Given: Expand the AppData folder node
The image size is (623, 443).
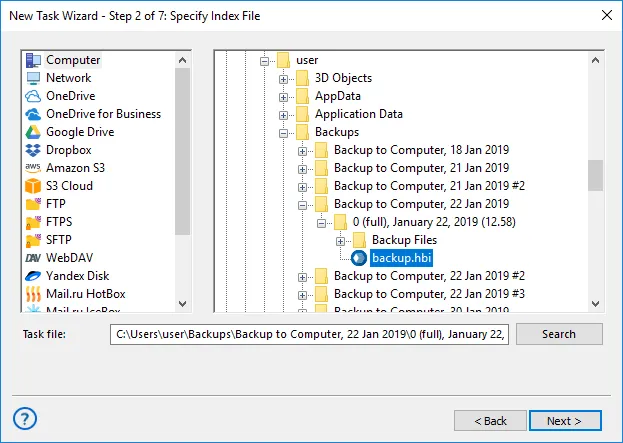Looking at the screenshot, I should (x=284, y=97).
